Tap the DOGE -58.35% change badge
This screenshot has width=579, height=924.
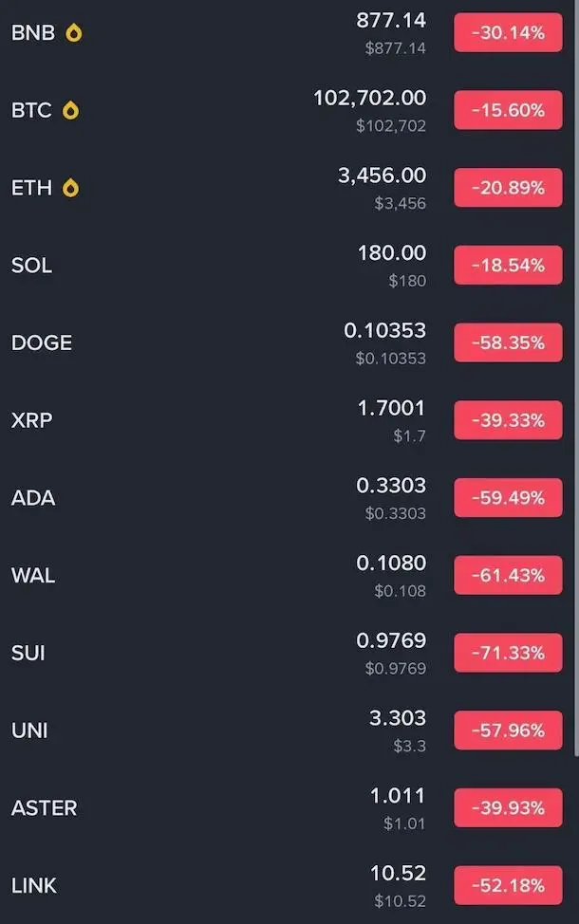tap(508, 343)
